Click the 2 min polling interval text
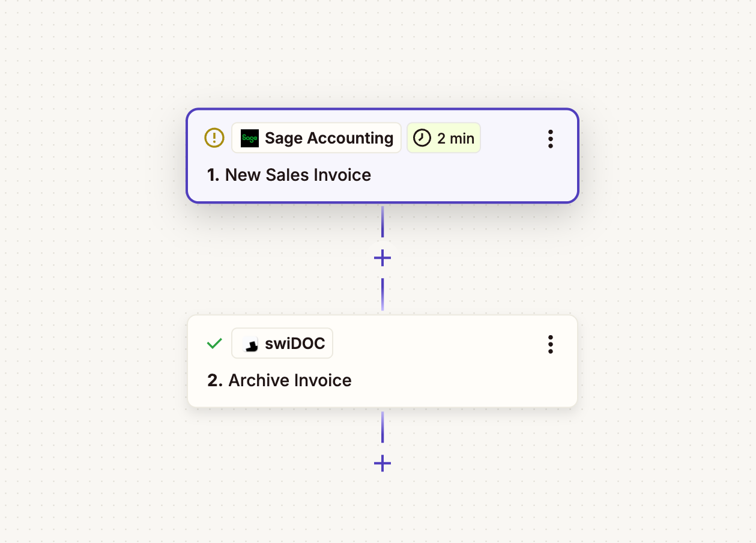Image resolution: width=756 pixels, height=543 pixels. 455,139
